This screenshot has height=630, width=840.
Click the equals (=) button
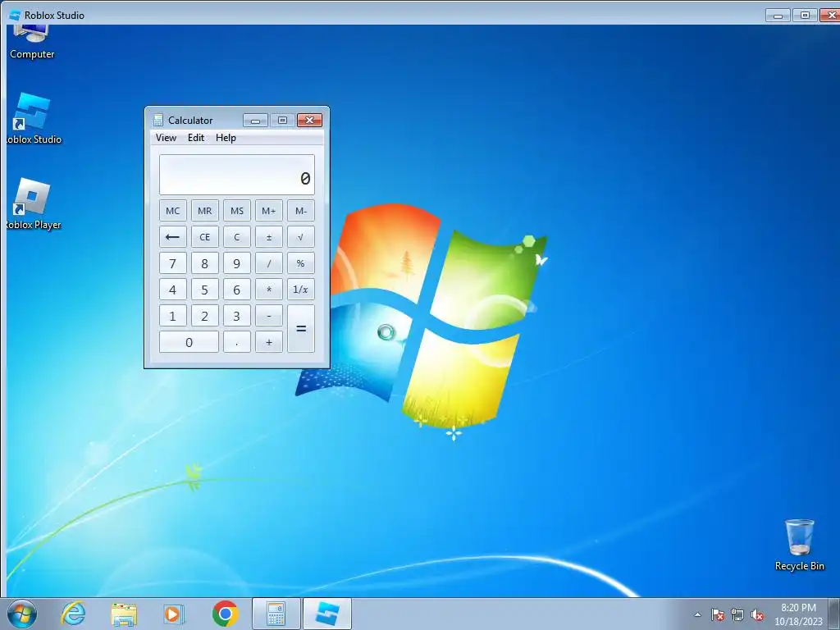300,328
